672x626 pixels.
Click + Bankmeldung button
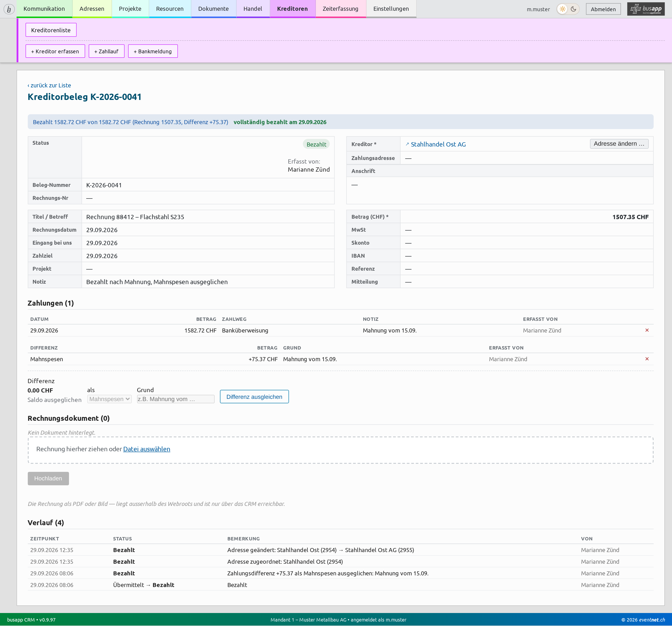pos(153,51)
